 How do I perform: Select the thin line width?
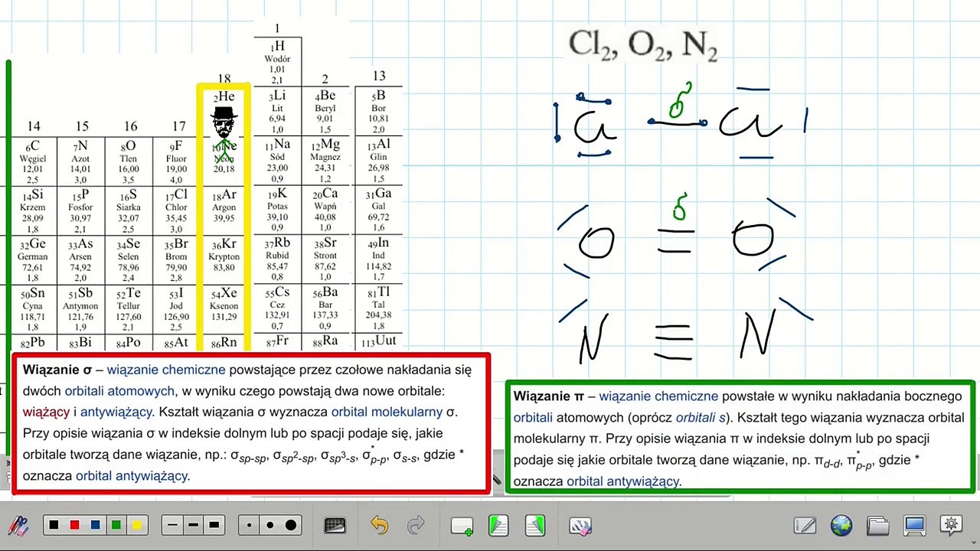coord(172,525)
